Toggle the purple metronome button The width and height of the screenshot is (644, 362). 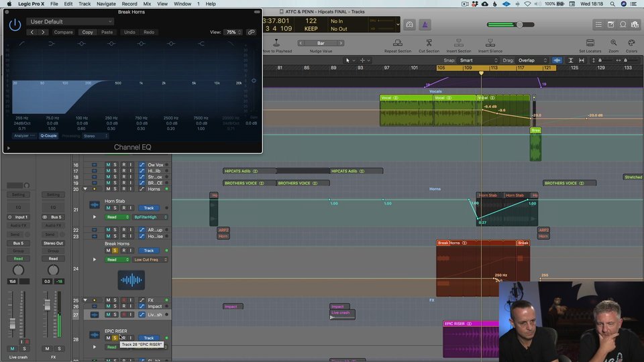pyautogui.click(x=425, y=25)
